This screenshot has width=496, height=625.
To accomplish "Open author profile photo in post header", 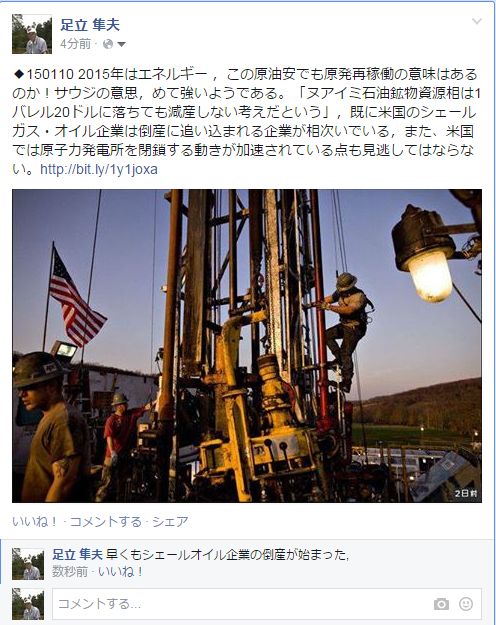I will coord(32,34).
